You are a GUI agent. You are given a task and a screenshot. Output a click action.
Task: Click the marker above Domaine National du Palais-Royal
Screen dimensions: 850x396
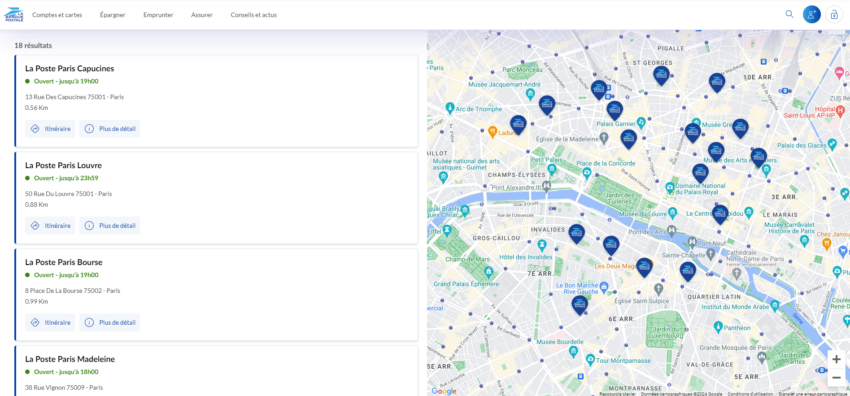pyautogui.click(x=700, y=173)
